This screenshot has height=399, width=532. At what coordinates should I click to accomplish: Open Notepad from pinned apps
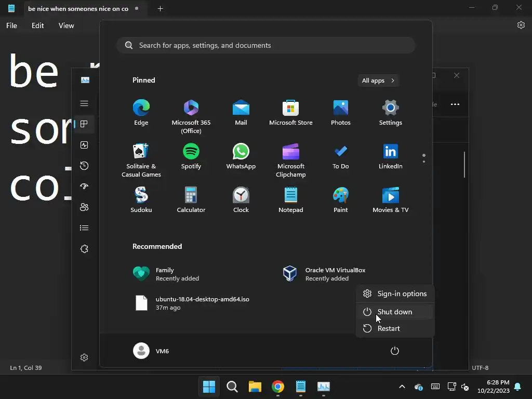(x=291, y=200)
